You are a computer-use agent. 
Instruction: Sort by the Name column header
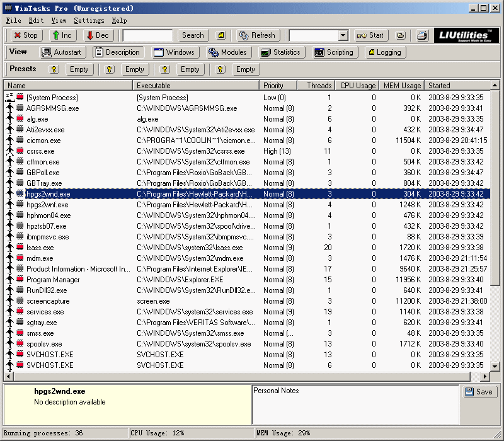pyautogui.click(x=68, y=86)
